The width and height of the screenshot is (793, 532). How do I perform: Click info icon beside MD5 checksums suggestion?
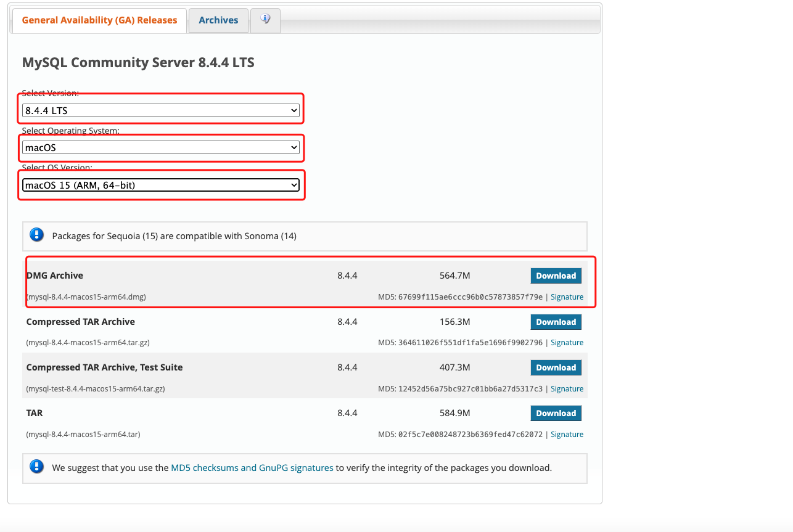[37, 467]
